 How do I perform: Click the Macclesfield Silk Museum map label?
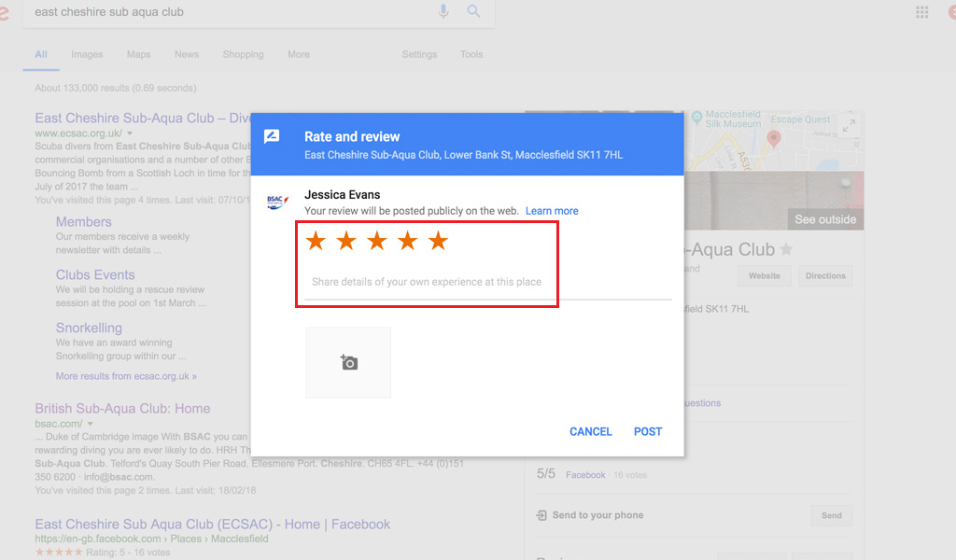click(733, 119)
